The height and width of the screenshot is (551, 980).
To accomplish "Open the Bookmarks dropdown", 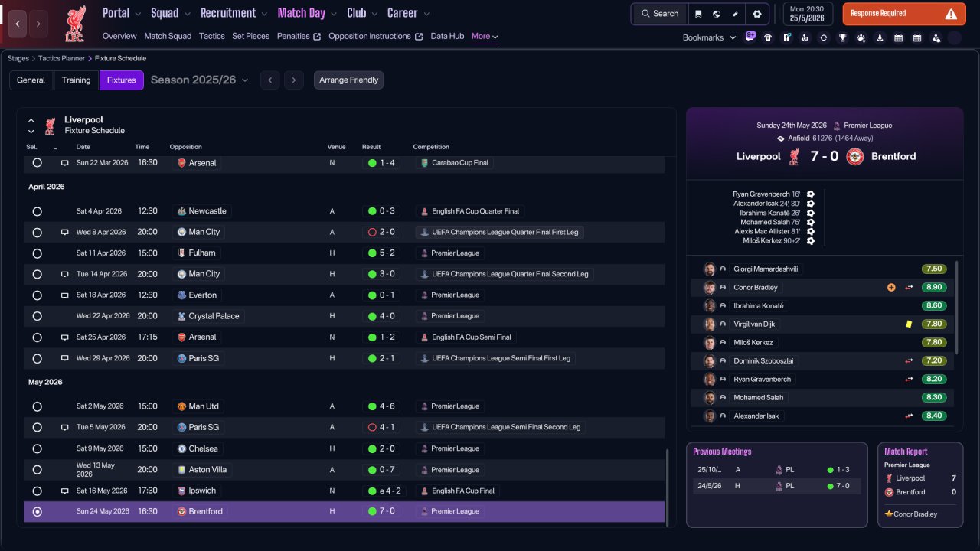I will click(x=709, y=37).
